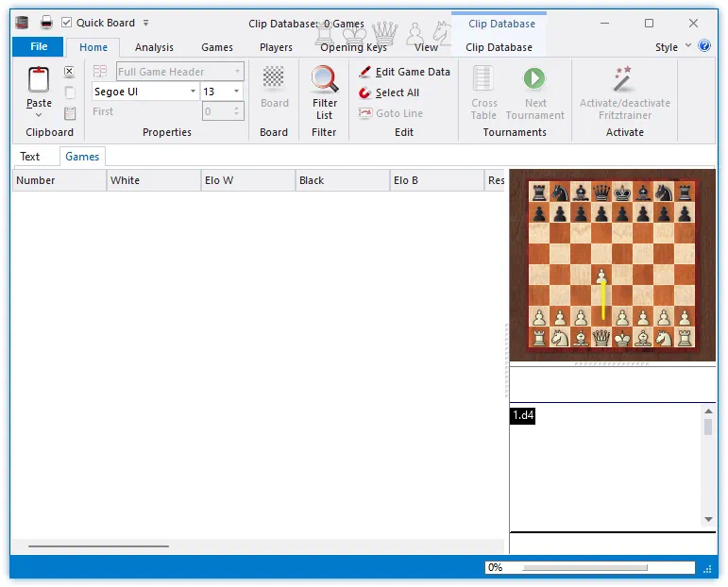Click the black knight on b8
The image size is (728, 587).
[560, 193]
